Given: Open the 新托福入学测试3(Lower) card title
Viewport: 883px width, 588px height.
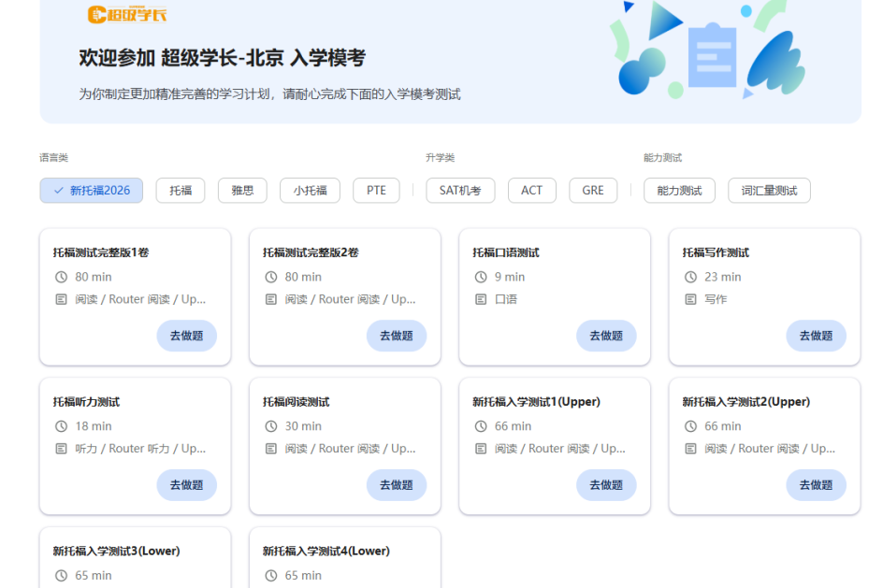Looking at the screenshot, I should click(117, 551).
